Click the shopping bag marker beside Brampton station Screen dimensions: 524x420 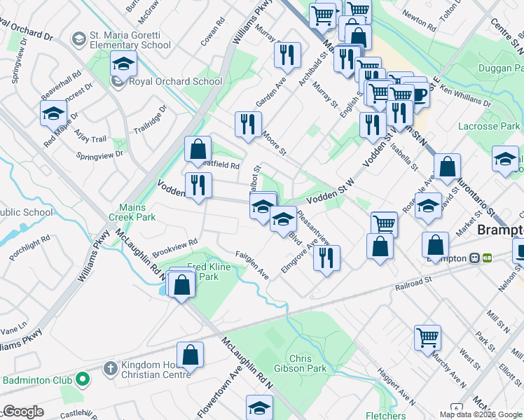[435, 247]
